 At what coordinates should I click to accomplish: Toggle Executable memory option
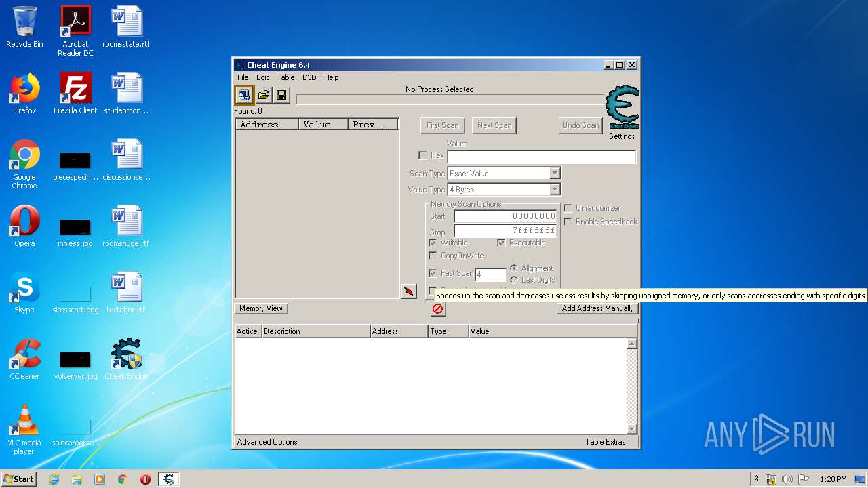pyautogui.click(x=501, y=243)
